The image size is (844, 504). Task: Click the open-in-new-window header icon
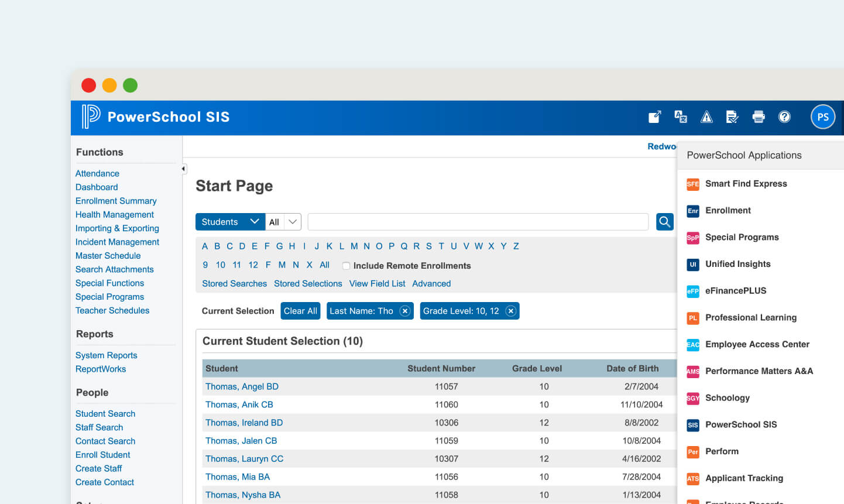(x=654, y=117)
